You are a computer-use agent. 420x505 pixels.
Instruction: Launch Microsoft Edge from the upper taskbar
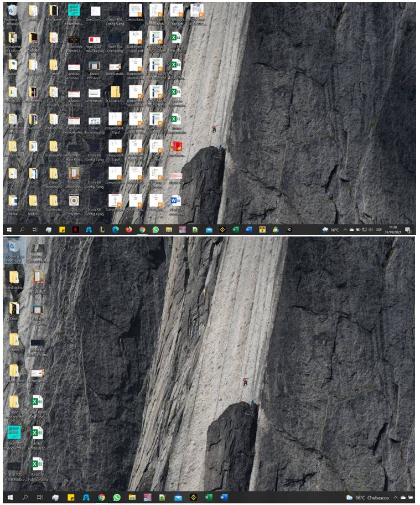116,230
